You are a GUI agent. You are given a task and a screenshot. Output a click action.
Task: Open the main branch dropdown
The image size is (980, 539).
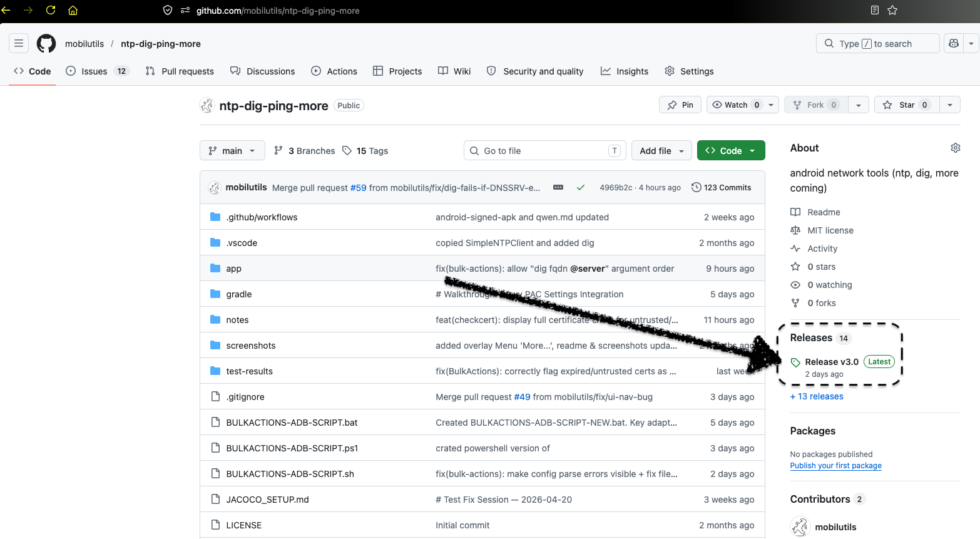232,150
